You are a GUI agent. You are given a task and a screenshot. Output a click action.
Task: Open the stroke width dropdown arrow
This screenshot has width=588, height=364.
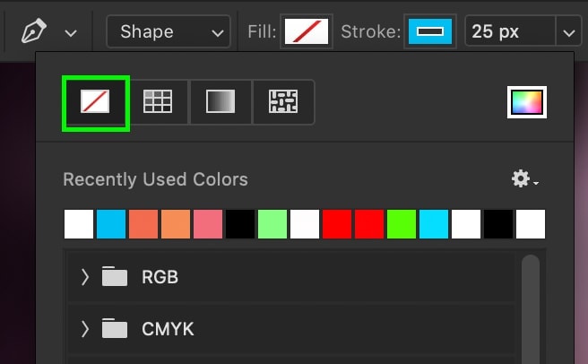coord(568,32)
